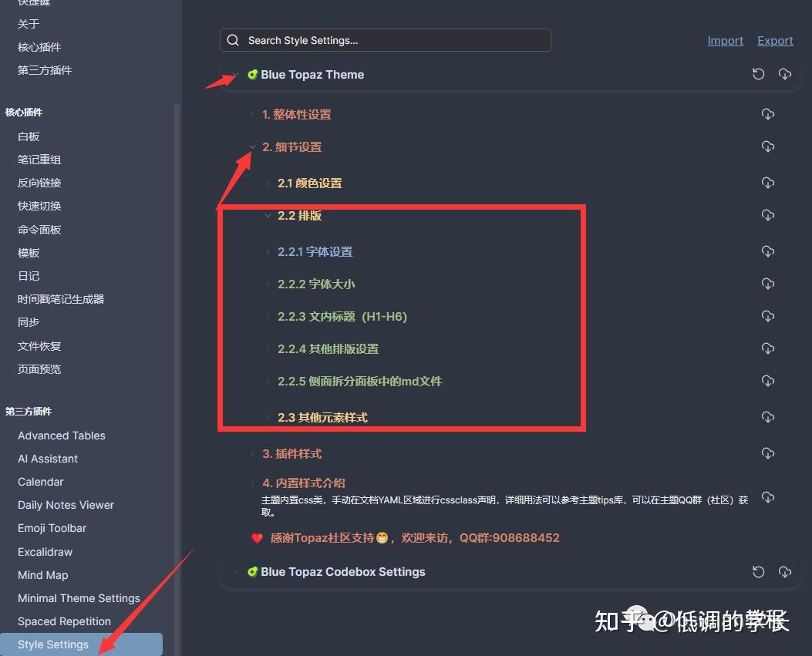
Task: Select the Style Settings tab
Action: pos(81,644)
